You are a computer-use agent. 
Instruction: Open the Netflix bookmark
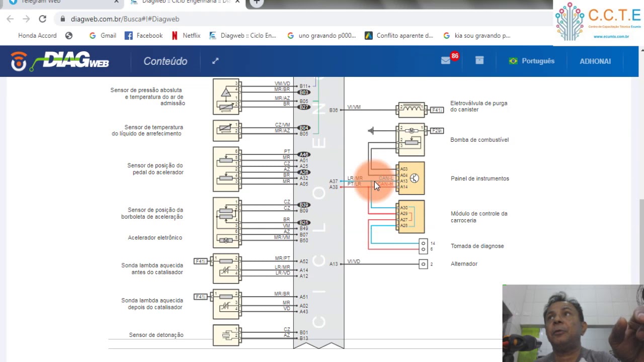point(186,36)
